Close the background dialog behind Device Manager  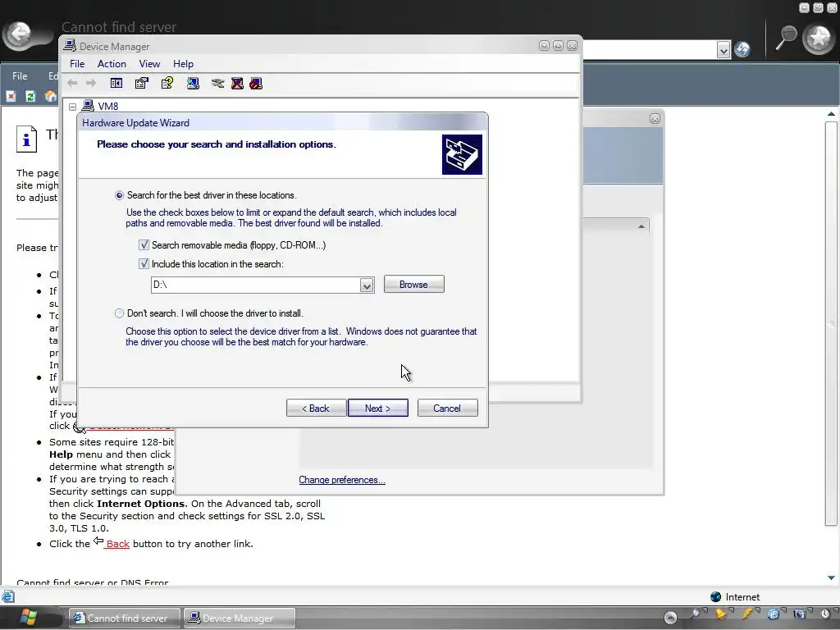(655, 119)
